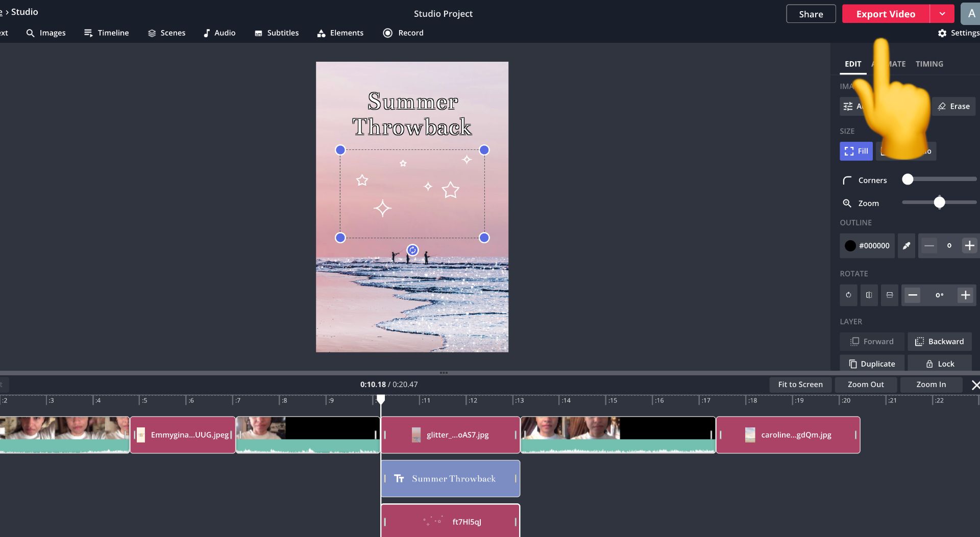Image resolution: width=980 pixels, height=537 pixels.
Task: Expand the Export Video dropdown arrow
Action: pos(942,14)
